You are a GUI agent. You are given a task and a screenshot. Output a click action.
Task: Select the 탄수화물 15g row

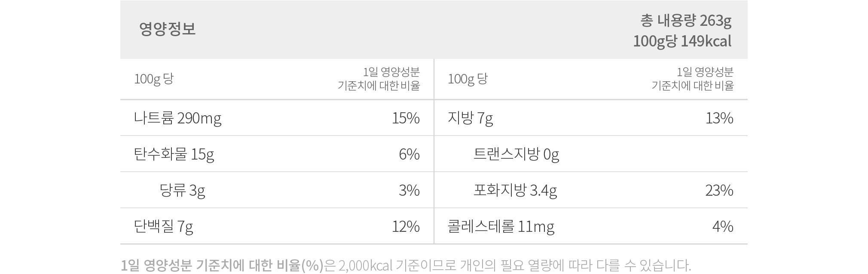pyautogui.click(x=277, y=154)
